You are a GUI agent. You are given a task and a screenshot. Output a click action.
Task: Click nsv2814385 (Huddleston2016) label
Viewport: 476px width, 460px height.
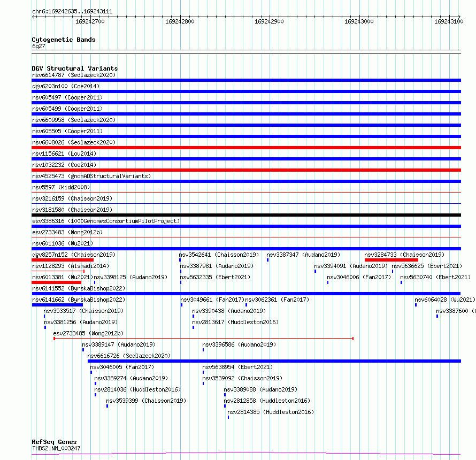pyautogui.click(x=271, y=412)
